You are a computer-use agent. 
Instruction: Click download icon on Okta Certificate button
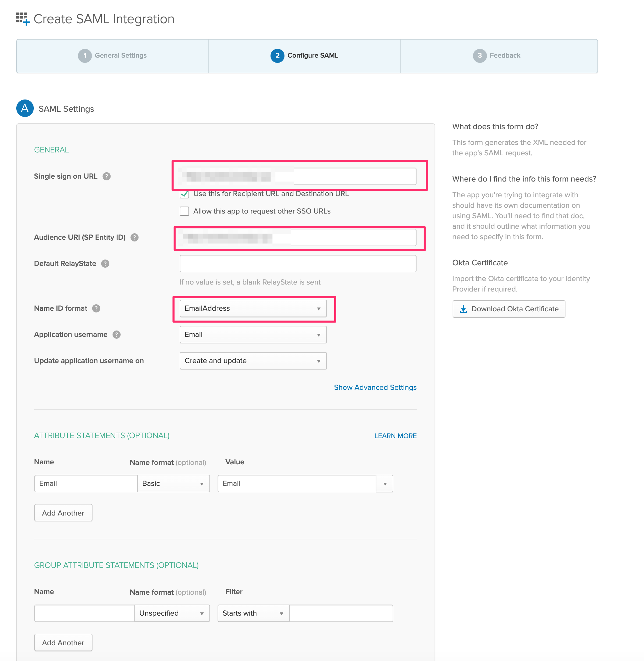(463, 309)
